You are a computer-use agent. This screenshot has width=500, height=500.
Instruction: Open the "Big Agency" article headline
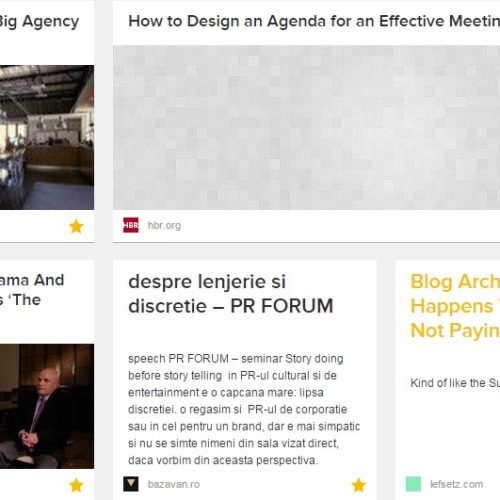point(39,22)
